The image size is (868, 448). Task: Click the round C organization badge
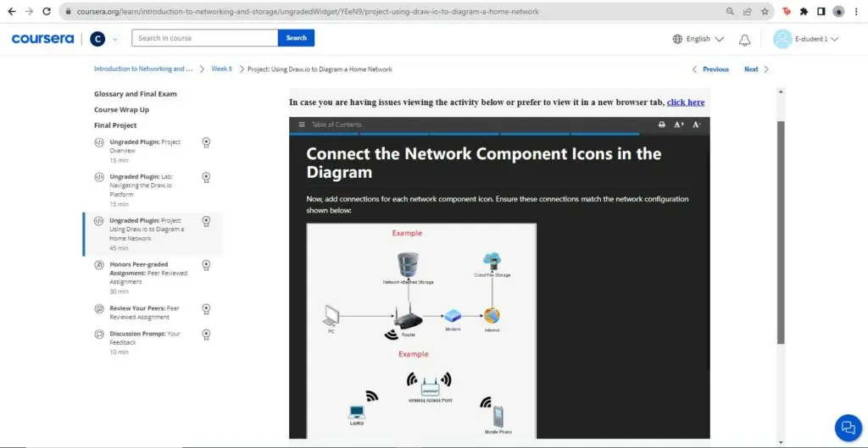point(97,39)
